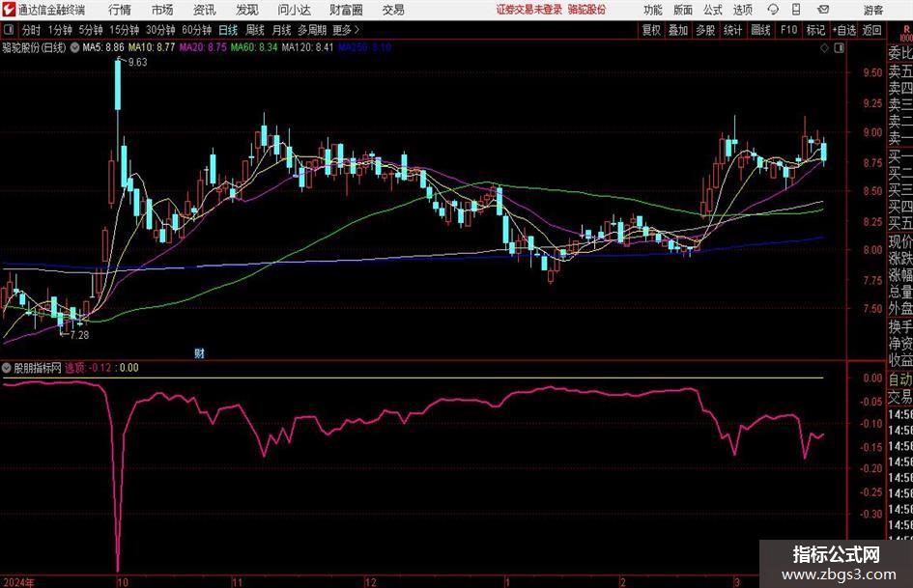Expand the dropdown beside 骆驼股份(日线)
This screenshot has height=588, width=913.
[74, 47]
